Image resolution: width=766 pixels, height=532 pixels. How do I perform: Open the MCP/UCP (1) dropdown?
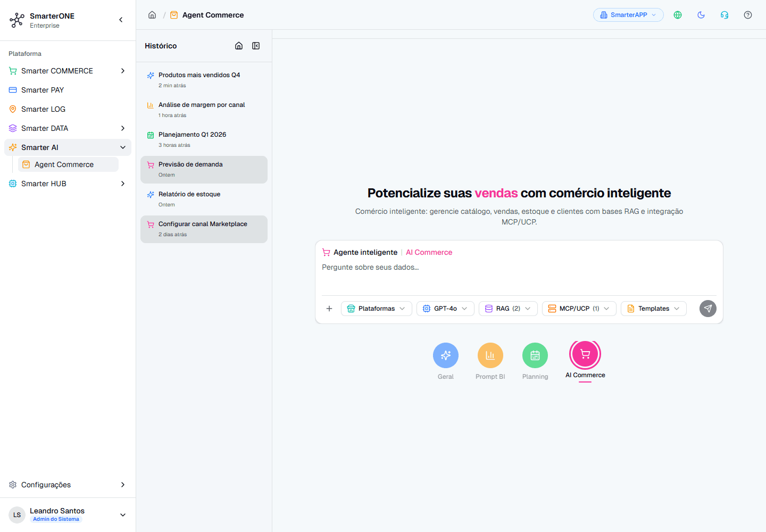pyautogui.click(x=579, y=309)
